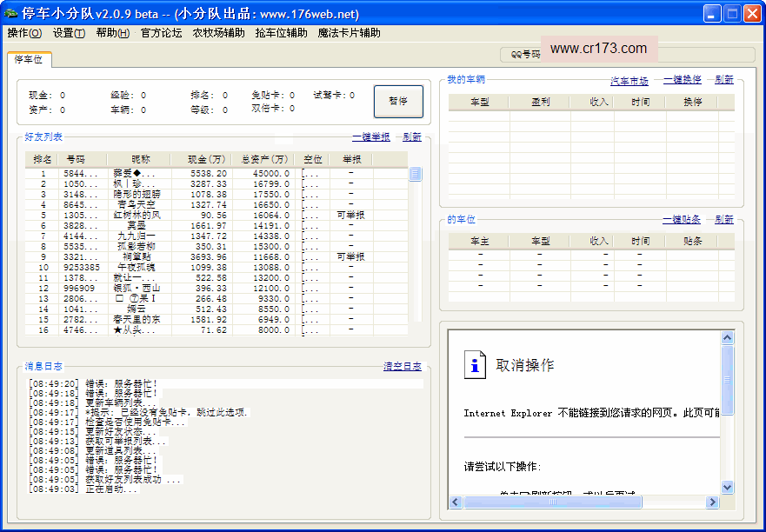Image resolution: width=766 pixels, height=532 pixels.
Task: Click the app icon in the title bar
Action: (x=11, y=14)
